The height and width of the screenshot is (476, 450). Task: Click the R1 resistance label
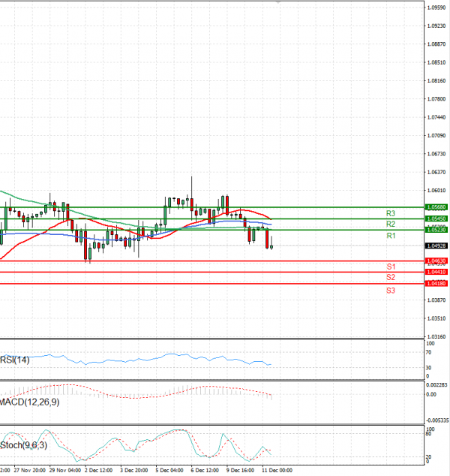click(391, 236)
